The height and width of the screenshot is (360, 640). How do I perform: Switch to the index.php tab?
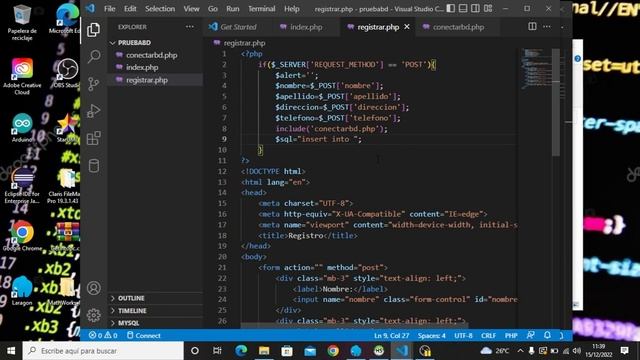pos(306,27)
